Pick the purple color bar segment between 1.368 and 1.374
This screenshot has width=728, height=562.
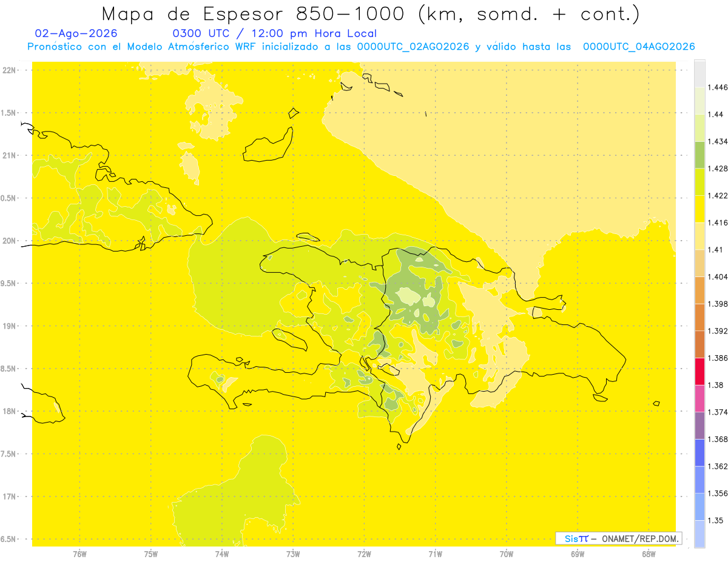point(699,426)
